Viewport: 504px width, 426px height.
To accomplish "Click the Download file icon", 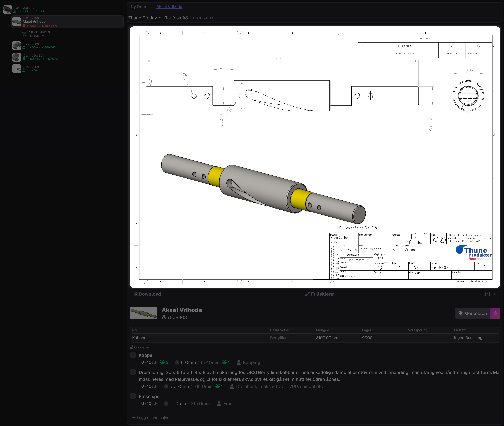I will (136, 294).
